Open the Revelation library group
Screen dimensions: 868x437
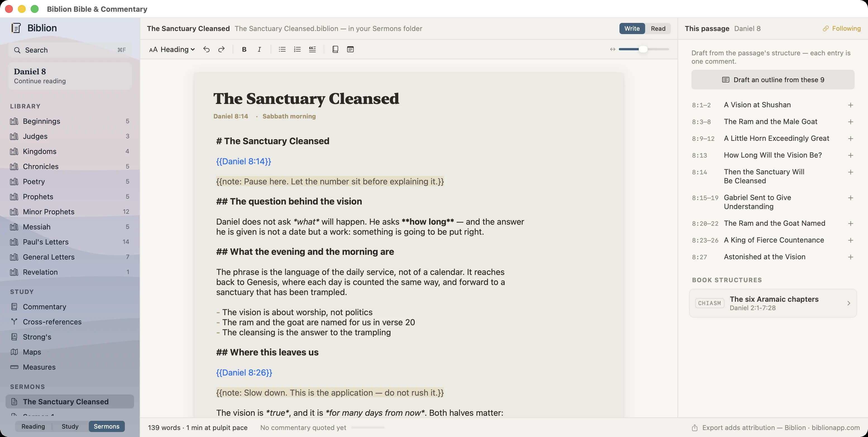pos(70,272)
